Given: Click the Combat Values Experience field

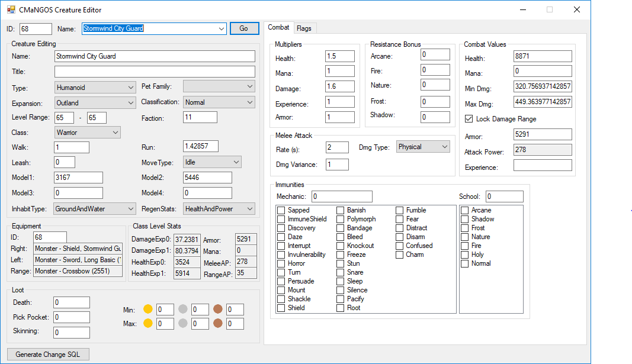Looking at the screenshot, I should 543,165.
